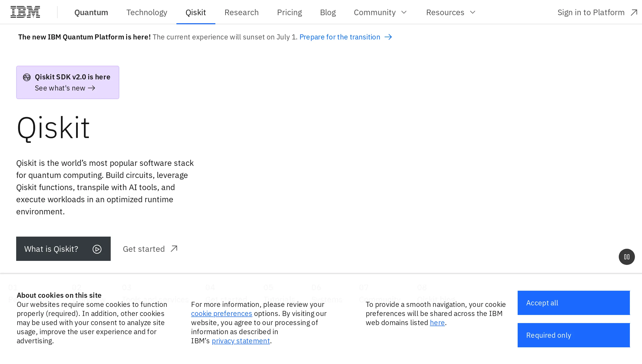
Task: Click the here link for IBM web domains
Action: (437, 323)
